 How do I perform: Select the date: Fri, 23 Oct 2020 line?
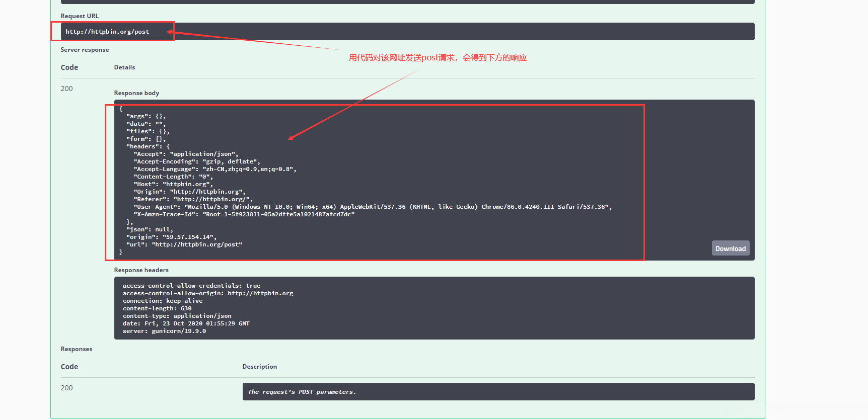coord(186,323)
